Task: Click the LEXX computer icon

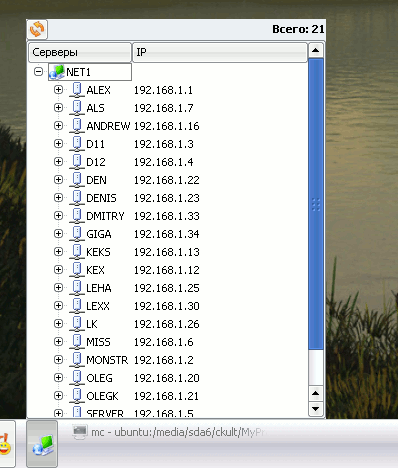Action: coord(77,306)
